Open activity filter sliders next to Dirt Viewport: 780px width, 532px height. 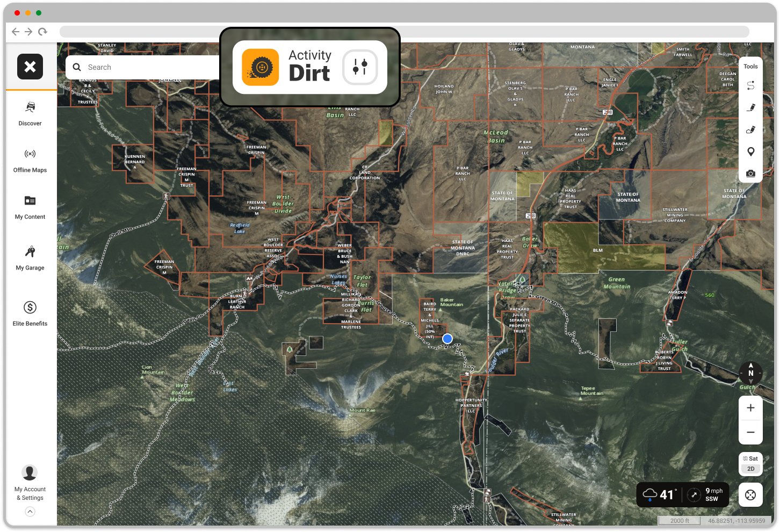pos(360,67)
